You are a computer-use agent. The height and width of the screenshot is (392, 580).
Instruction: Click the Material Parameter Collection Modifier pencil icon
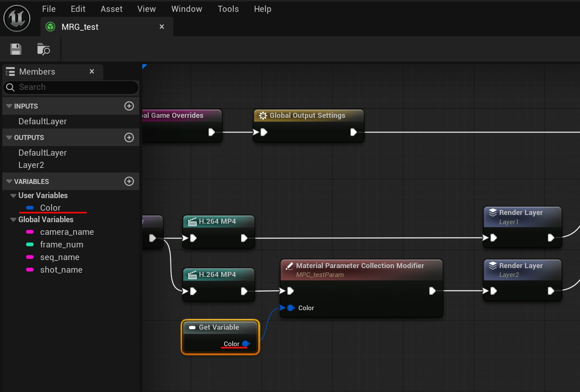[x=290, y=266]
